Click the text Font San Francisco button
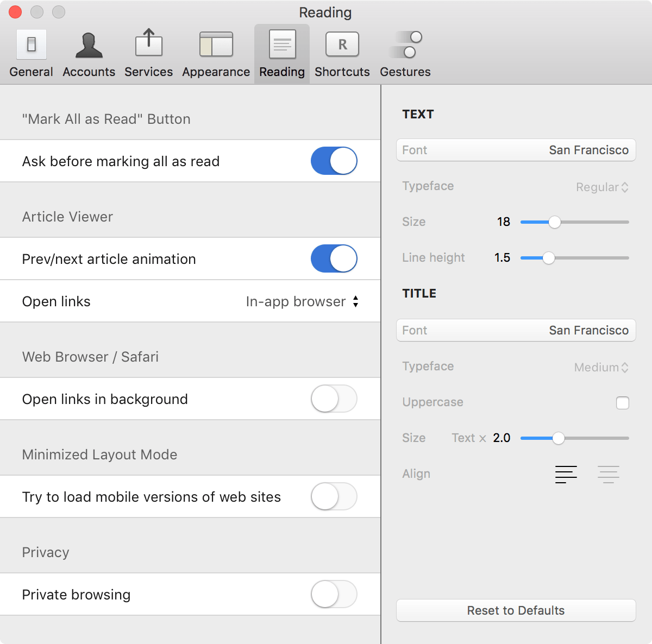Image resolution: width=652 pixels, height=644 pixels. coord(516,150)
